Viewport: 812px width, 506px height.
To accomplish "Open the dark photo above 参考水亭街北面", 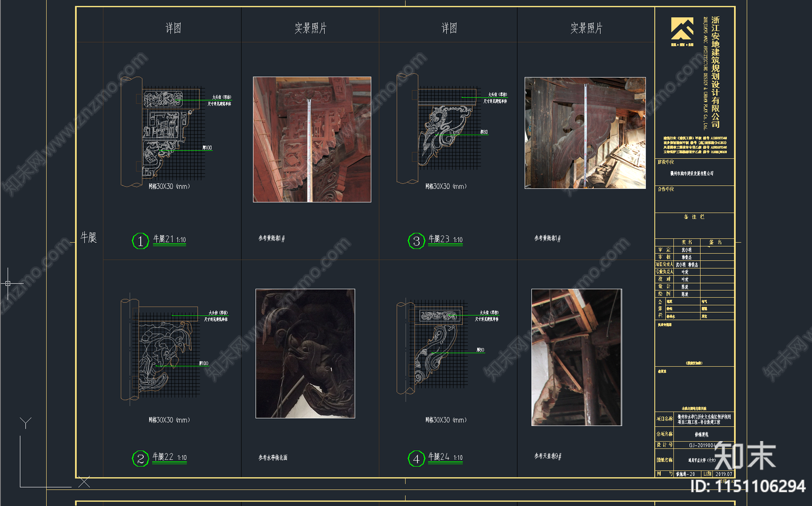I will [305, 354].
